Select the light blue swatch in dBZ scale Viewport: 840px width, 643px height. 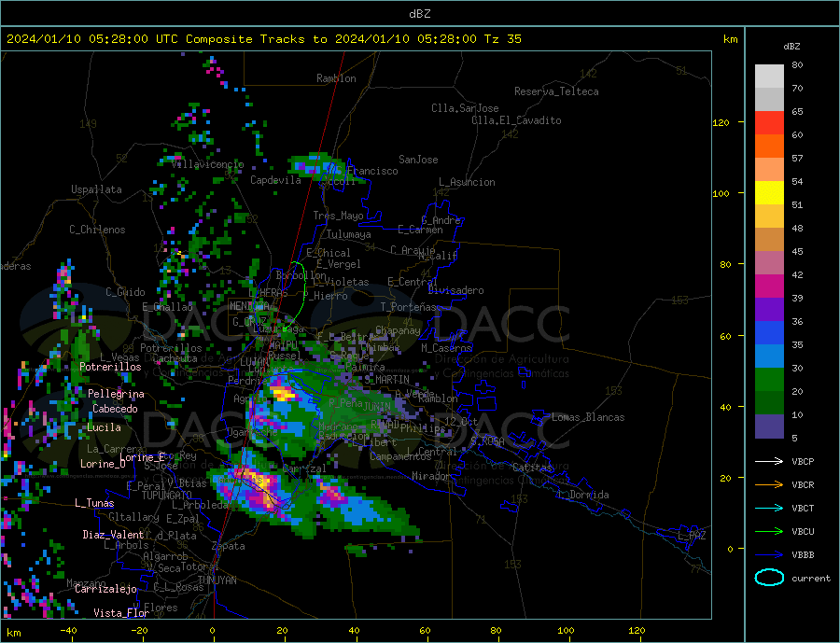pos(769,356)
